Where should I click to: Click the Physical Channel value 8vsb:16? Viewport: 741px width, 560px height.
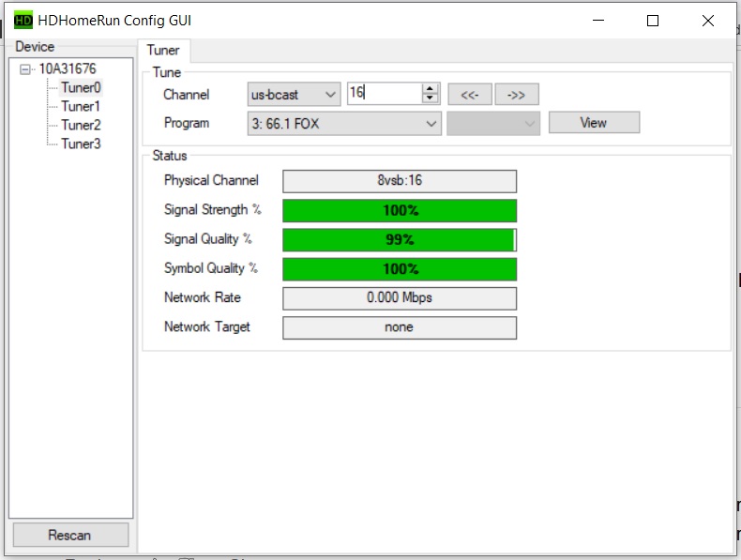[400, 181]
